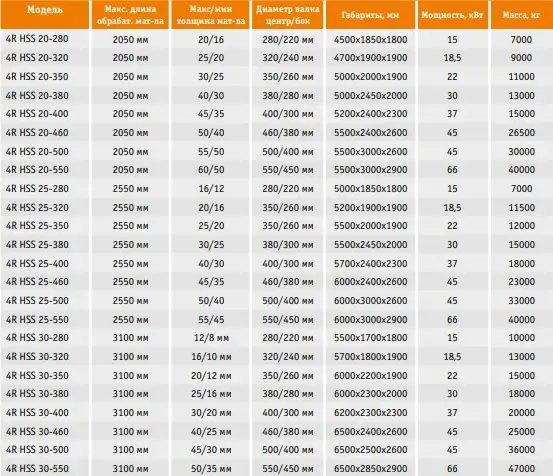Click model 4R HSS 30-550
This screenshot has width=553, height=476.
click(x=37, y=469)
